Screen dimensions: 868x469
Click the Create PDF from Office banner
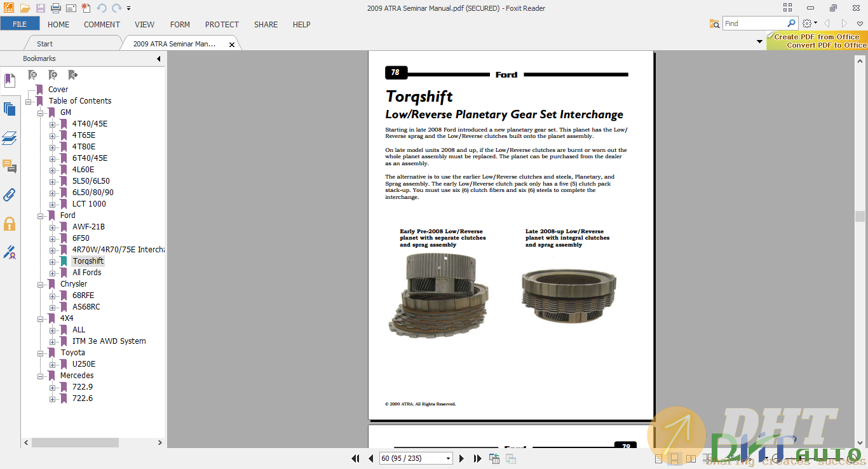point(817,41)
